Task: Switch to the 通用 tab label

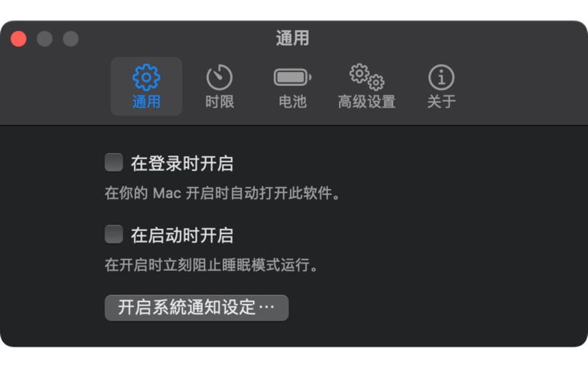Action: [146, 102]
